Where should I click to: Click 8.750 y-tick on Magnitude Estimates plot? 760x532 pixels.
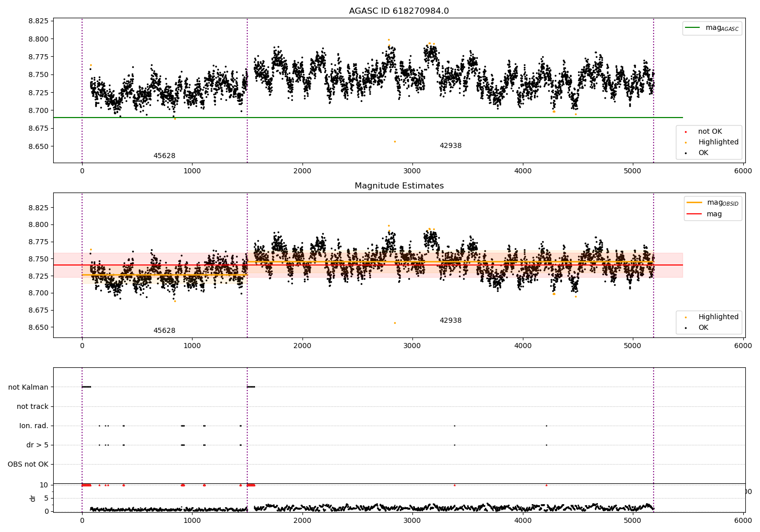pos(39,259)
